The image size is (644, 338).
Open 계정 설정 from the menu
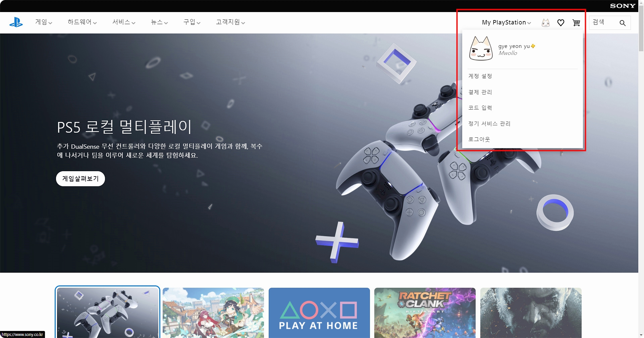480,76
